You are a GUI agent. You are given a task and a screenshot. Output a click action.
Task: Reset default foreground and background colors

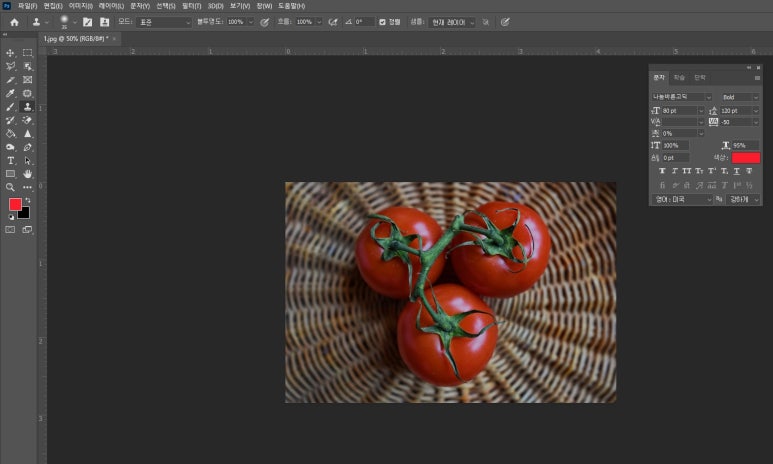(x=11, y=217)
